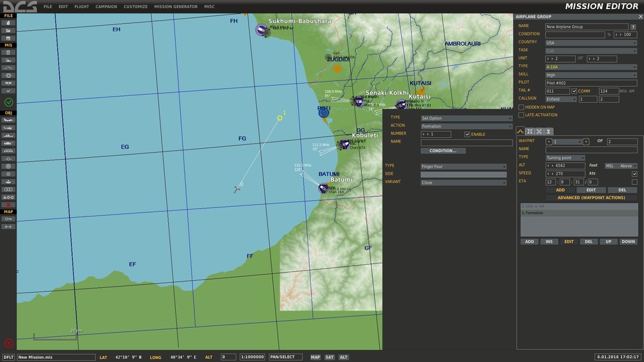Select the ship group placement tool
The image size is (644, 362).
(8, 135)
